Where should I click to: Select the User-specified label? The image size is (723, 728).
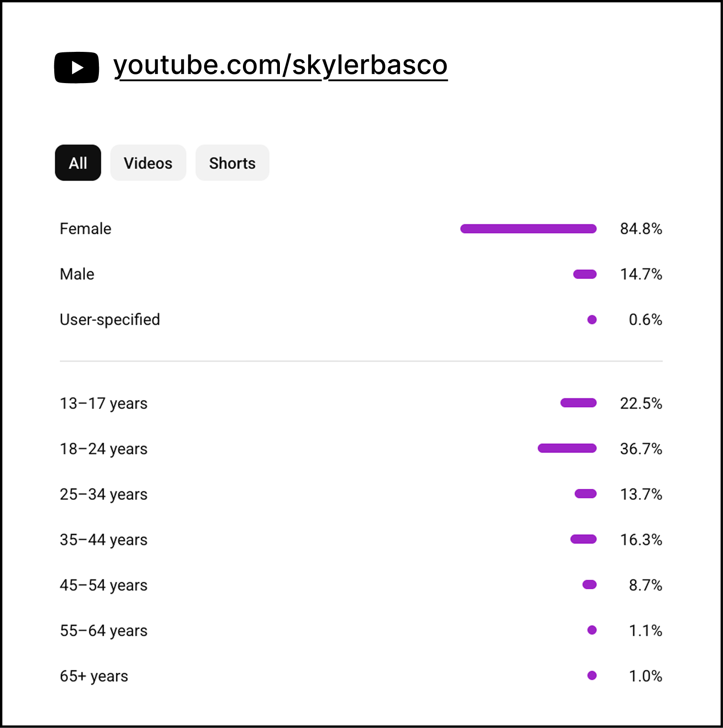pyautogui.click(x=110, y=320)
